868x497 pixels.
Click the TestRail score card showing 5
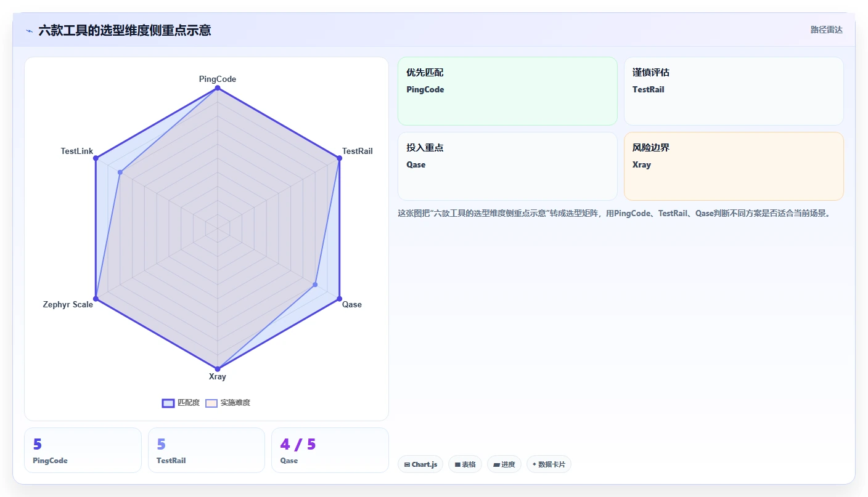click(207, 450)
